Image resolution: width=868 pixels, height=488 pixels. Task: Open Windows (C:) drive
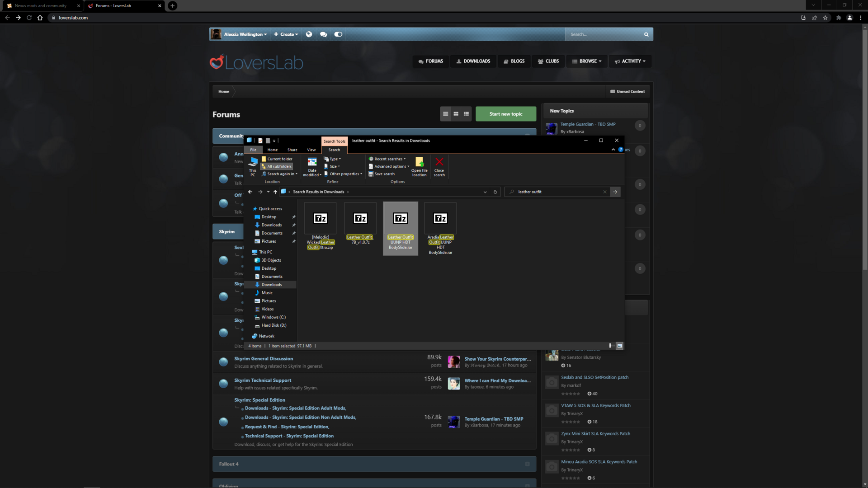click(x=273, y=317)
